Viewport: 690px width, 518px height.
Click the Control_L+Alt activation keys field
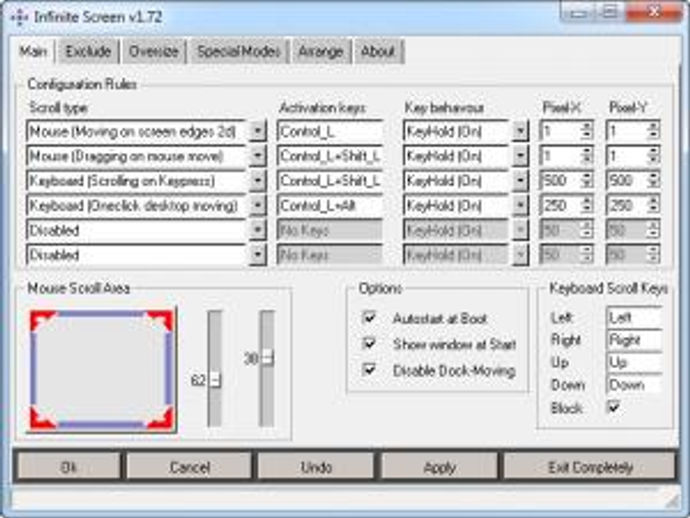pyautogui.click(x=330, y=206)
